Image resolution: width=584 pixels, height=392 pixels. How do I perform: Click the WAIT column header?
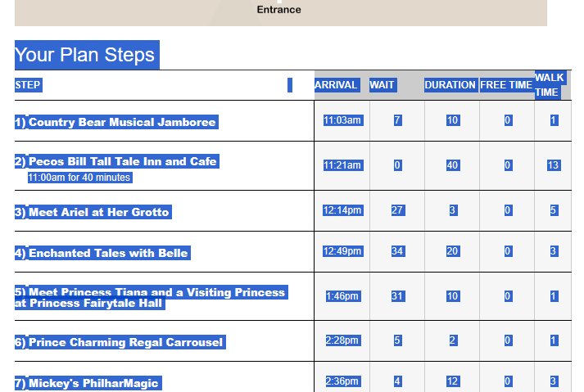click(x=382, y=85)
